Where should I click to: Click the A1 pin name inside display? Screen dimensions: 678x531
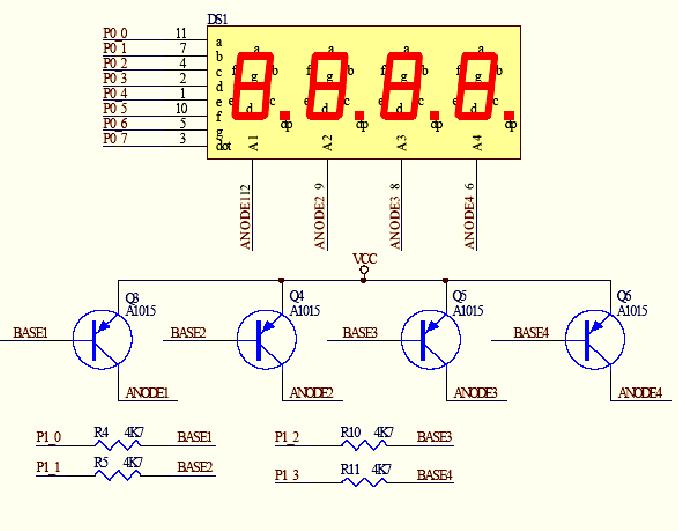253,143
